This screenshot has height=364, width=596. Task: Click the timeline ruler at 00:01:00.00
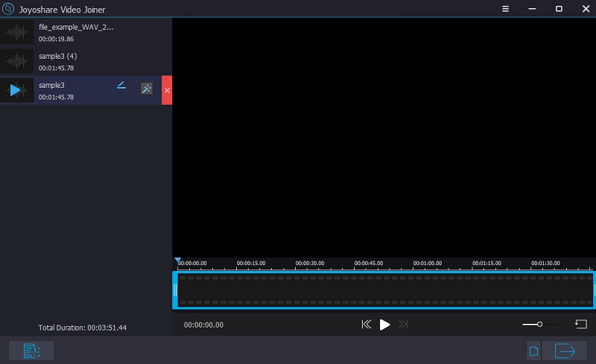pos(428,264)
